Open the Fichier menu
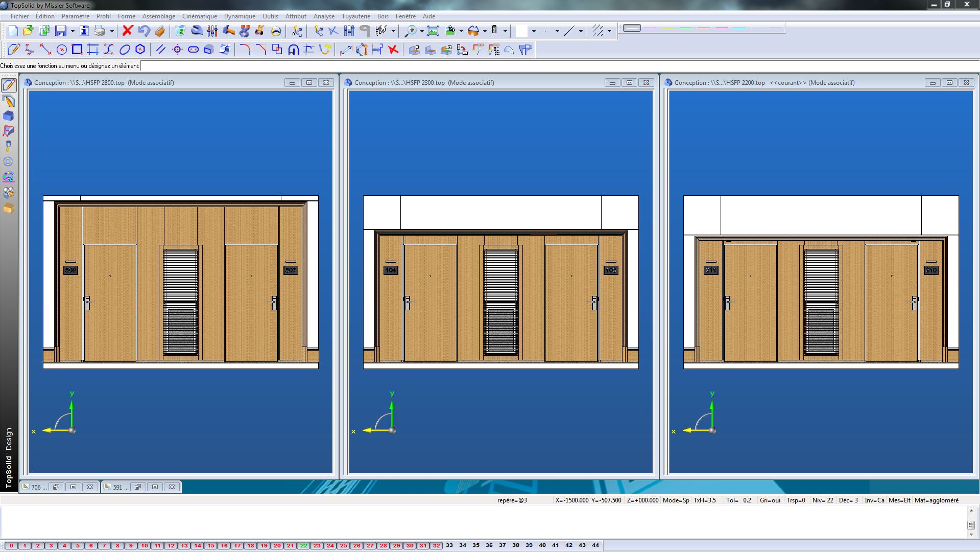 20,16
